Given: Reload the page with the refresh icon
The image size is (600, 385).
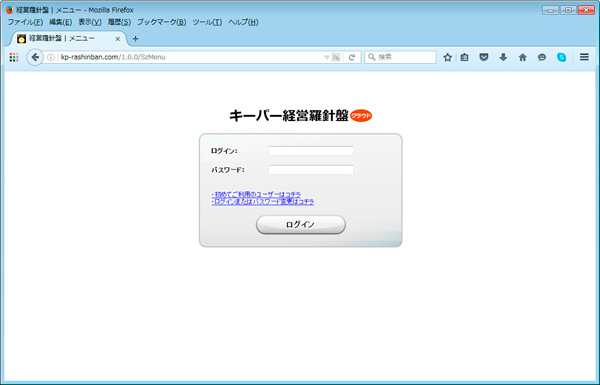Looking at the screenshot, I should [x=352, y=57].
